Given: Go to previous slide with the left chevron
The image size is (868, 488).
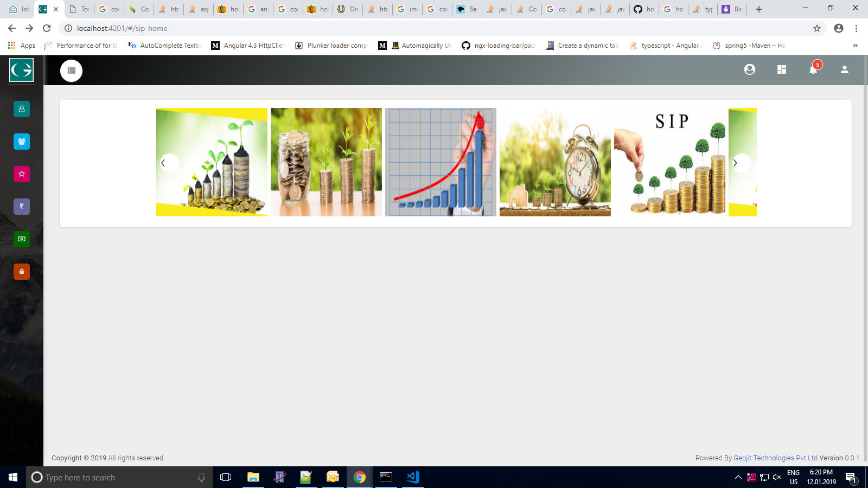Looking at the screenshot, I should pos(168,163).
